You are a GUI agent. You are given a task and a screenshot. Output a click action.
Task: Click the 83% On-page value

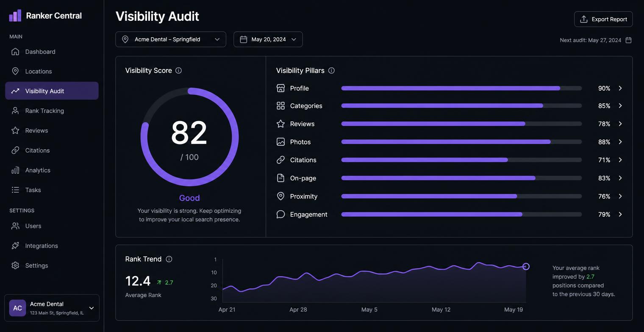click(x=604, y=178)
